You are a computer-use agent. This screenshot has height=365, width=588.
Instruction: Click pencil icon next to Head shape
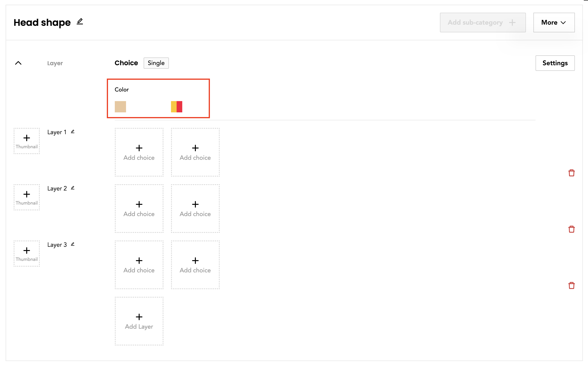pyautogui.click(x=80, y=22)
